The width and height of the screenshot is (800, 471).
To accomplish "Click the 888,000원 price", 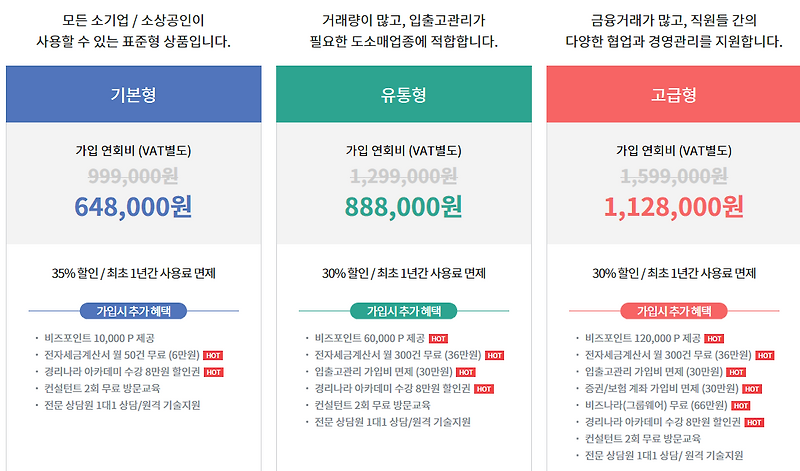I will [x=404, y=207].
